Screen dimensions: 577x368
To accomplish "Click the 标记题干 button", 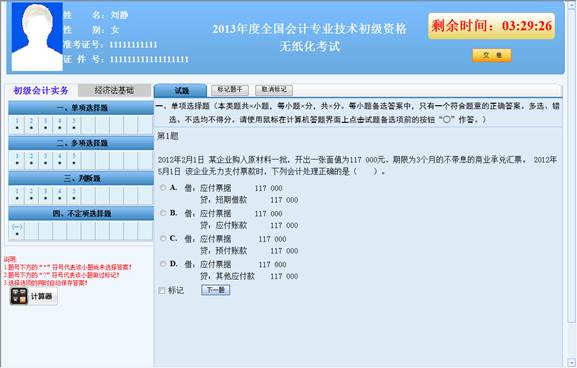I will point(230,90).
